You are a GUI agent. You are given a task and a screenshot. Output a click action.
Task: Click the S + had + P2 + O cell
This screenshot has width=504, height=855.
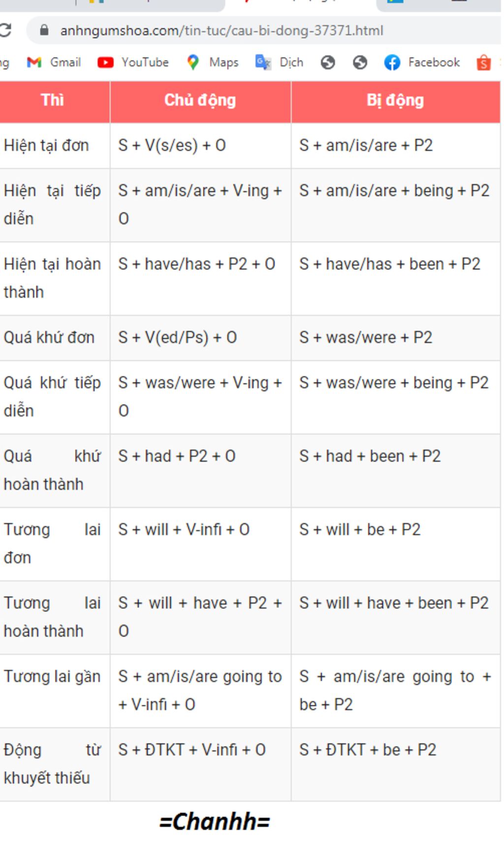coord(200,471)
